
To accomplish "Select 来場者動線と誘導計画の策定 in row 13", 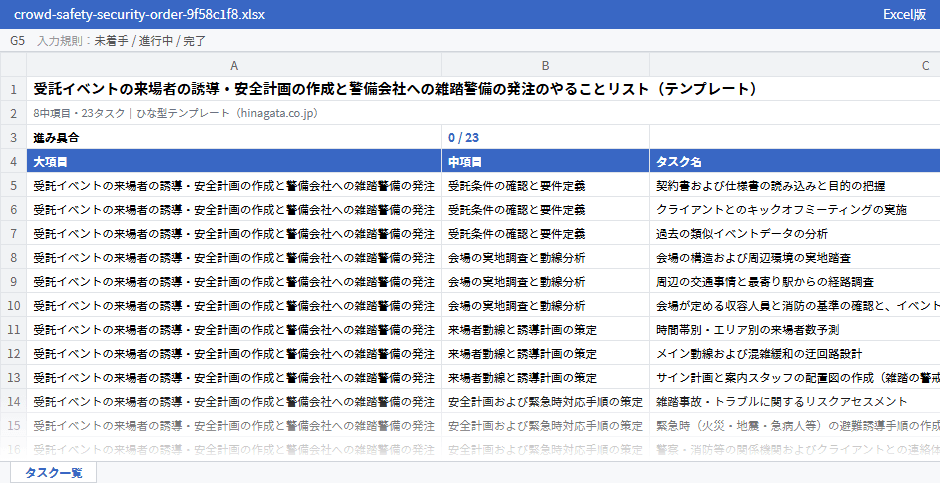I will 545,378.
